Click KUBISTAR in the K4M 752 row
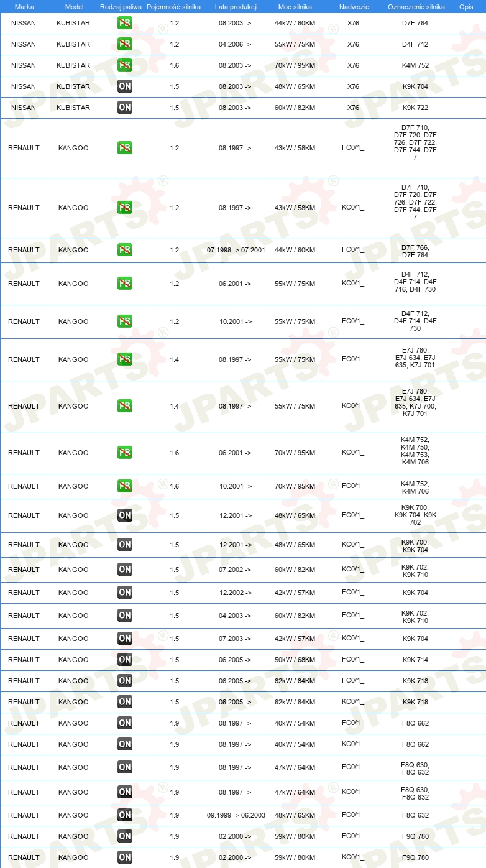The width and height of the screenshot is (486, 868). tap(73, 65)
